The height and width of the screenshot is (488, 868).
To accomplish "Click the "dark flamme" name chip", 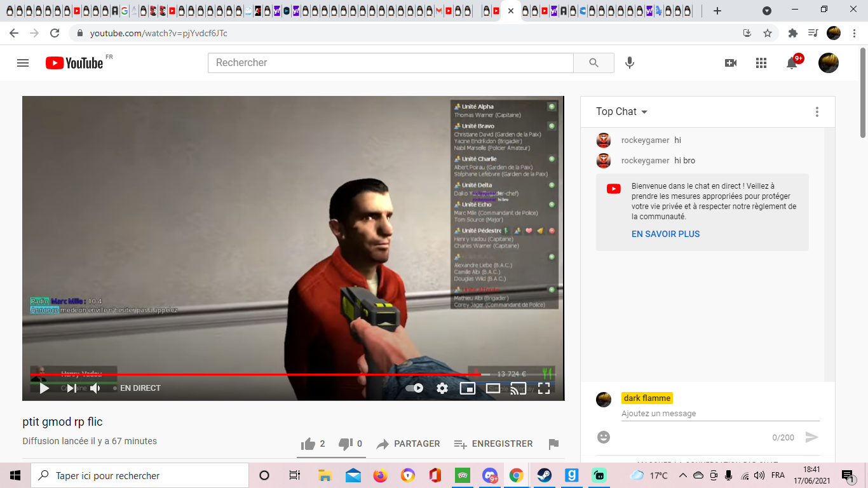I will click(647, 398).
